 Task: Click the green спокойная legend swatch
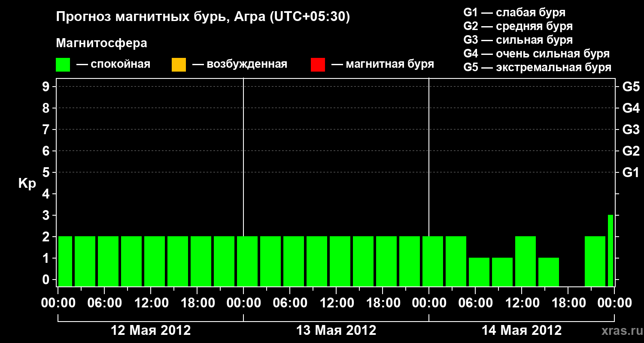pyautogui.click(x=63, y=65)
